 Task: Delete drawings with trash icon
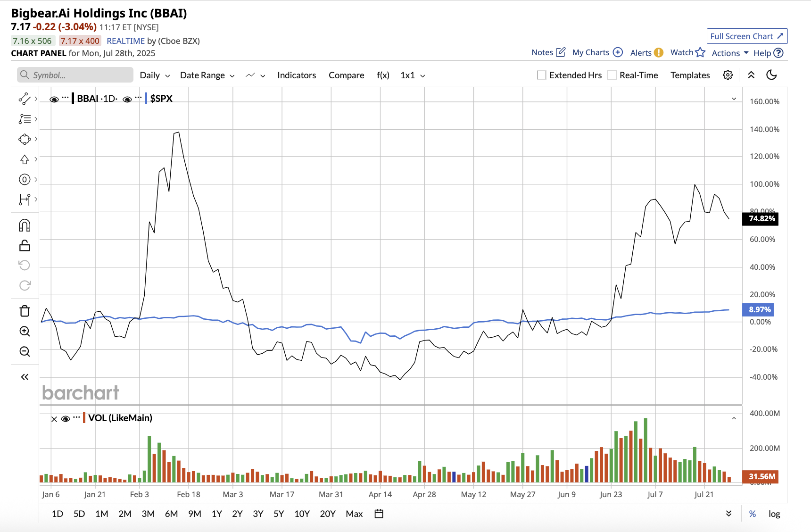25,311
